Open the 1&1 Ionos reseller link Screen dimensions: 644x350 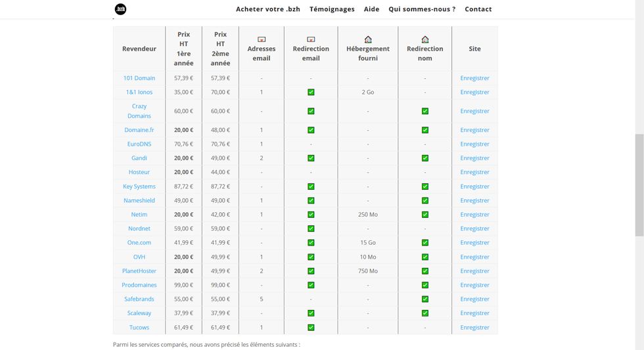pos(139,92)
